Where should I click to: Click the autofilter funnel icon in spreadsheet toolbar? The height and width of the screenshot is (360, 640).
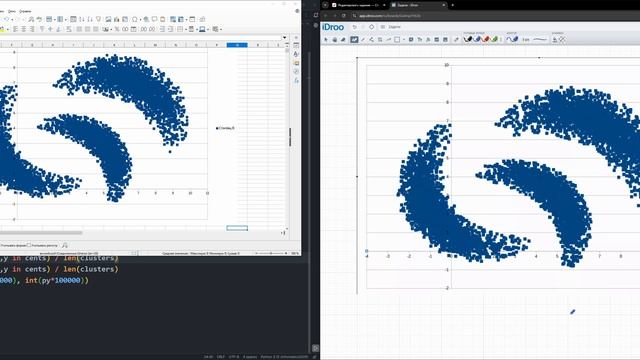[98, 19]
